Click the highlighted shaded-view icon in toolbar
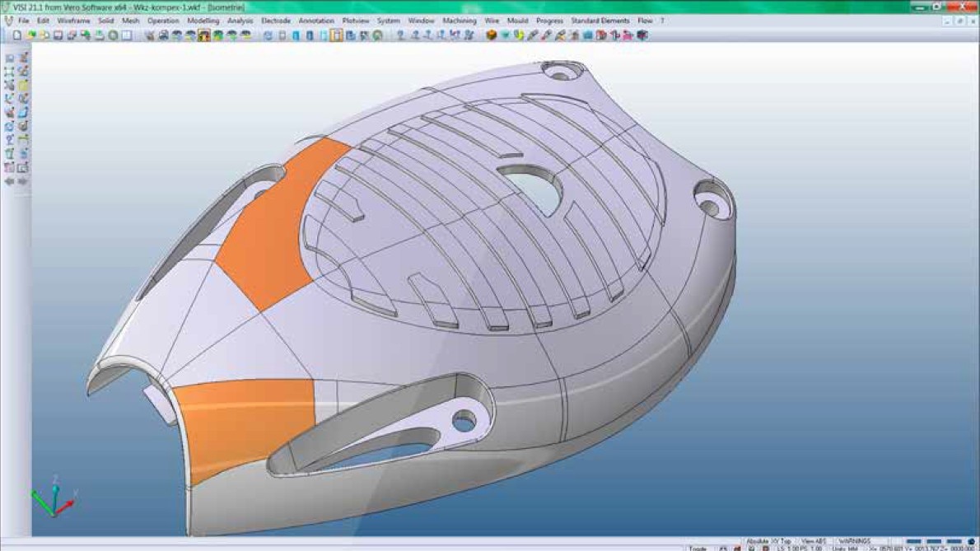 204,35
